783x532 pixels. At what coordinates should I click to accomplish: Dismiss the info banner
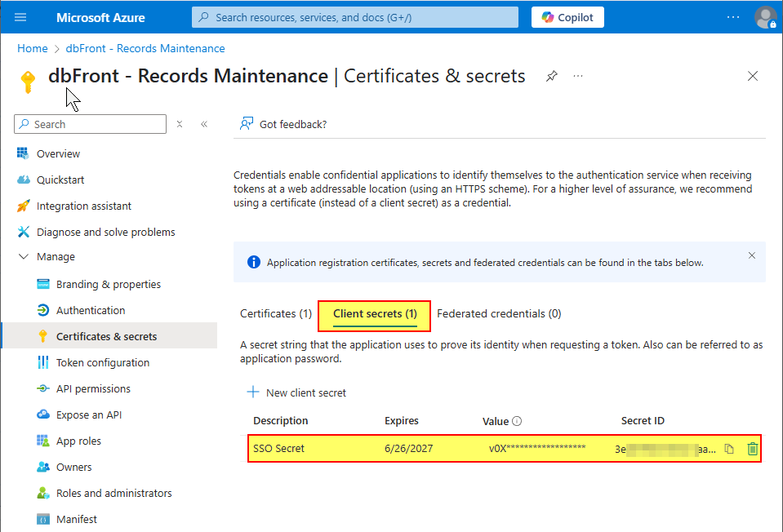click(751, 255)
